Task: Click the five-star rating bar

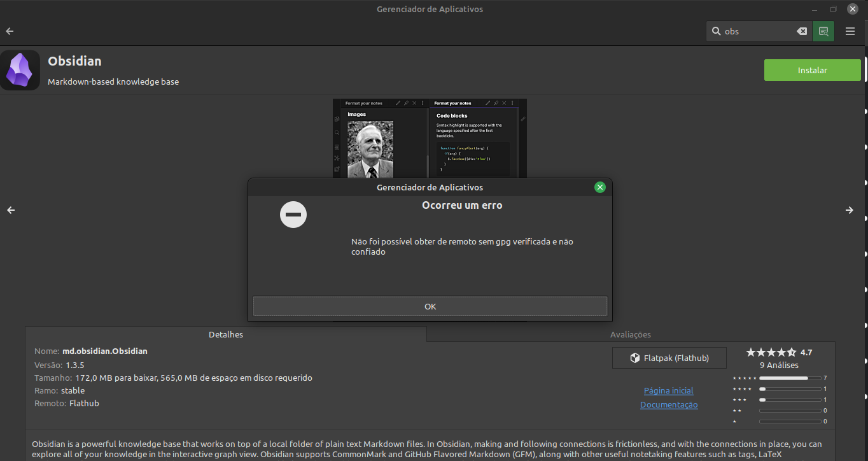Action: click(790, 378)
